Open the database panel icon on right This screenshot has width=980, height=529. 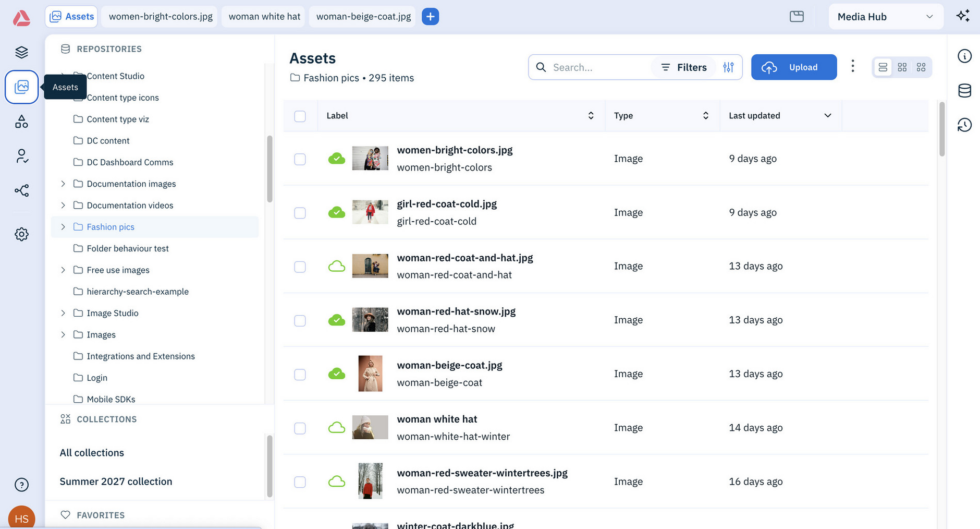coord(964,90)
